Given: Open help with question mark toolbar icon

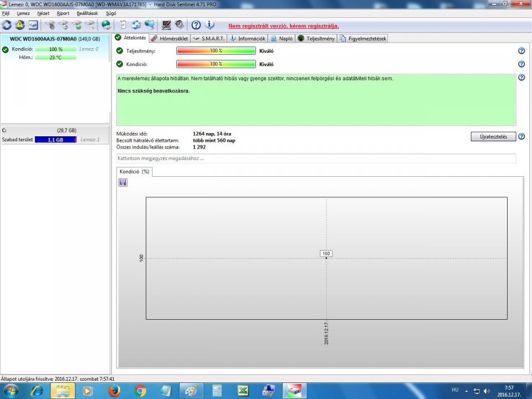Looking at the screenshot, I should [x=196, y=25].
